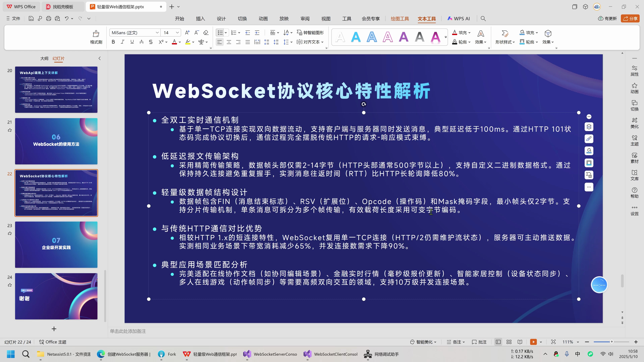
Task: Toggle underline formatting
Action: (x=132, y=42)
